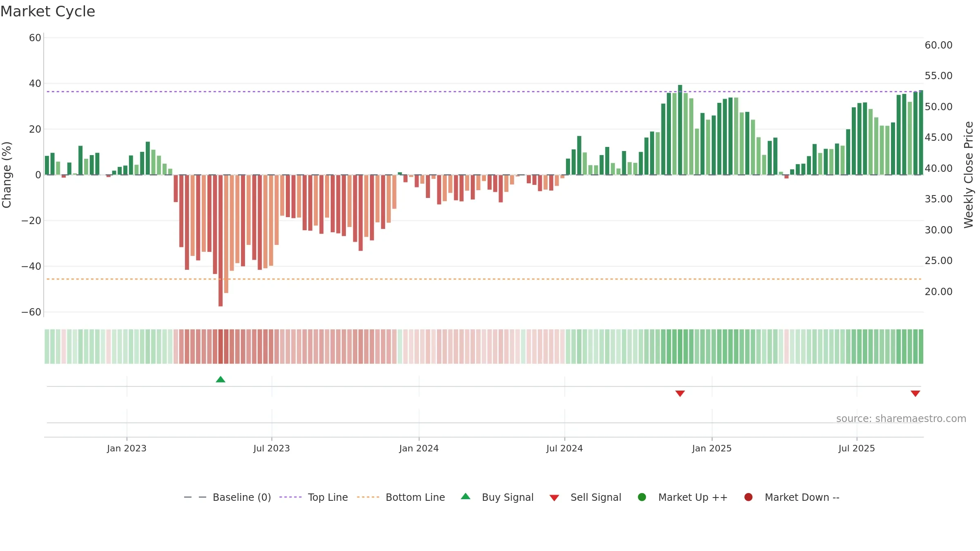Click the purple dotted Top Line on chart

click(484, 91)
